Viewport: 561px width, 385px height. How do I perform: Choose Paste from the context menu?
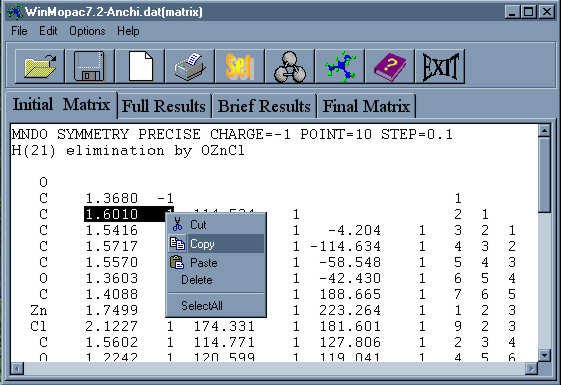click(x=216, y=263)
